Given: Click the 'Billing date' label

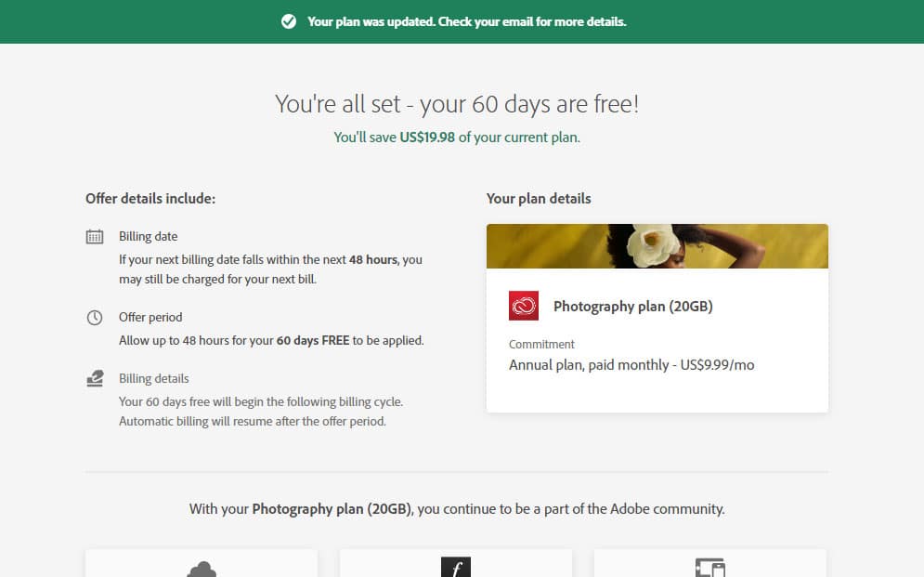Looking at the screenshot, I should tap(148, 236).
